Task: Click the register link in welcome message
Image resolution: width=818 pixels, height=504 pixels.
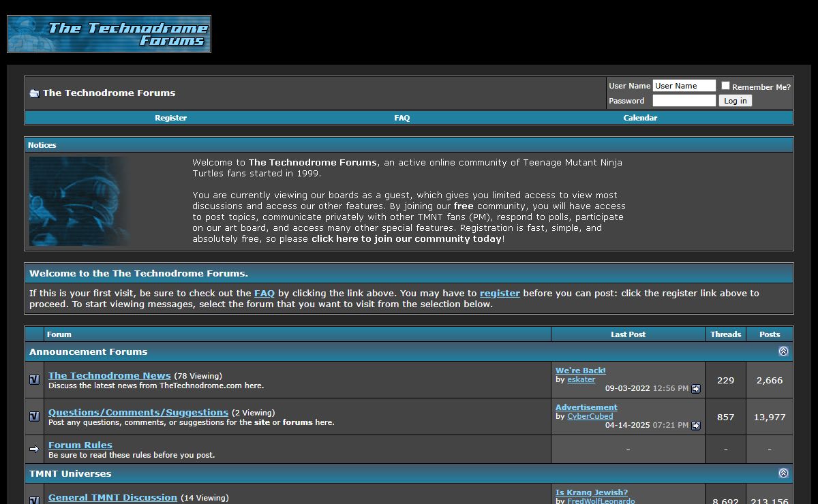Action: click(x=500, y=293)
